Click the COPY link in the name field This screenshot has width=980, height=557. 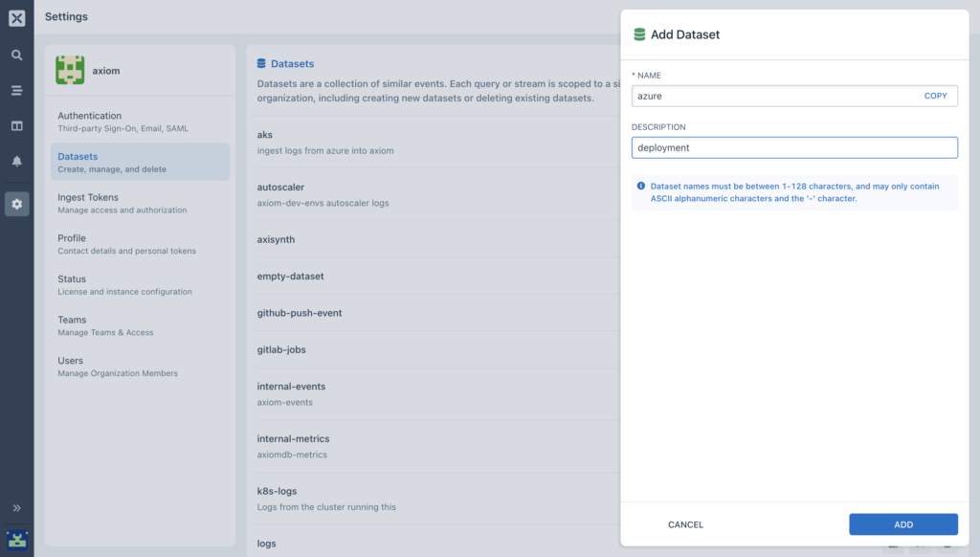935,96
